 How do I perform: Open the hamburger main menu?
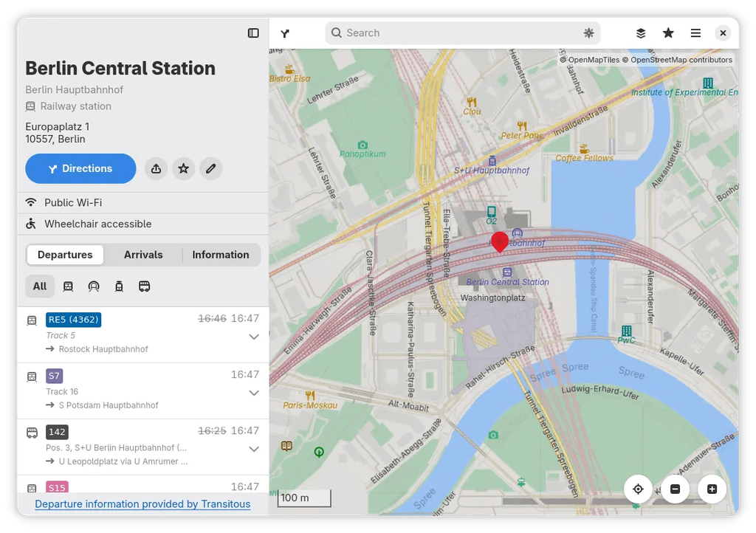click(695, 32)
